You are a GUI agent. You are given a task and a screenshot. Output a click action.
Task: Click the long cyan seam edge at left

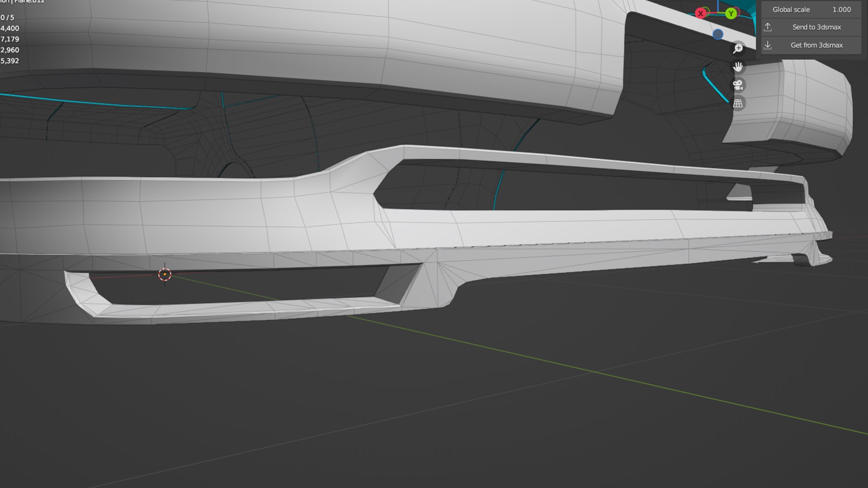90,103
